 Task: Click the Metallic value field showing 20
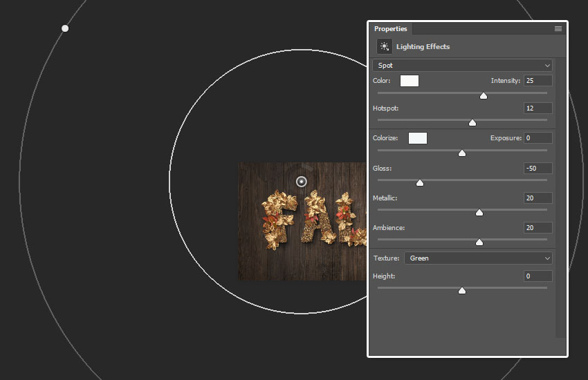coord(538,198)
